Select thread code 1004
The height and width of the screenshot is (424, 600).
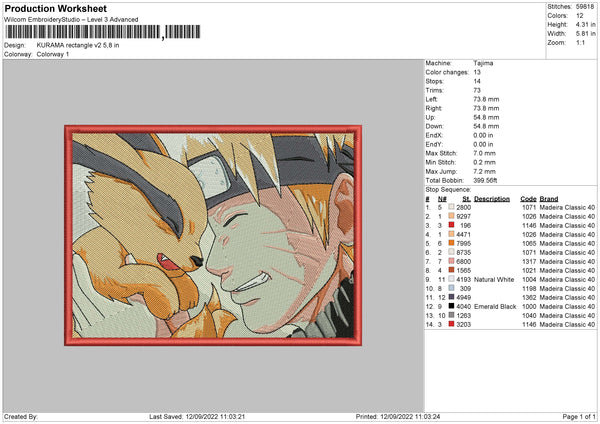click(x=529, y=280)
